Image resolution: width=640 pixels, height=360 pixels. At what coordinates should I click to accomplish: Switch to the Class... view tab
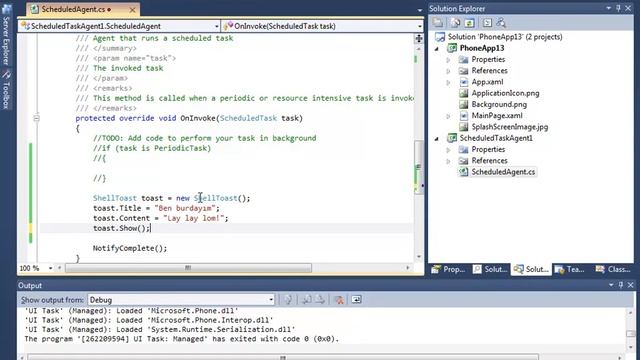pyautogui.click(x=613, y=269)
